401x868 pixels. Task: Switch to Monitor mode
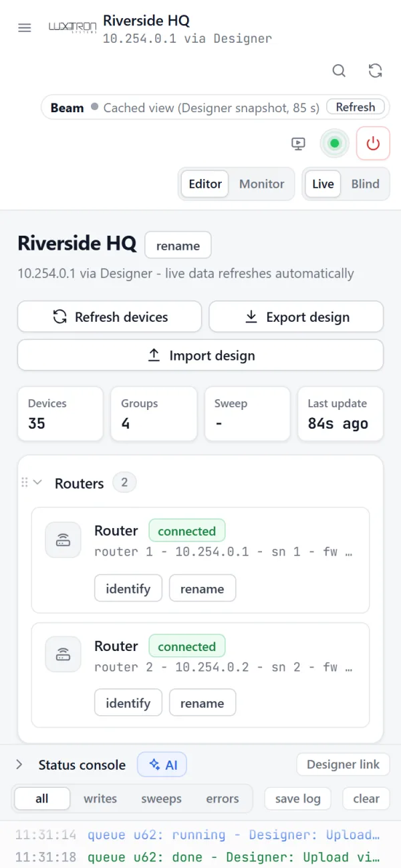(x=262, y=184)
